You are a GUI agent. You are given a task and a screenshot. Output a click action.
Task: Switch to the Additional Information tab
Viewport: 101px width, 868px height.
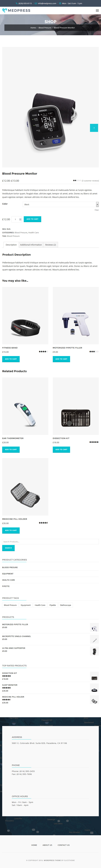point(31,245)
